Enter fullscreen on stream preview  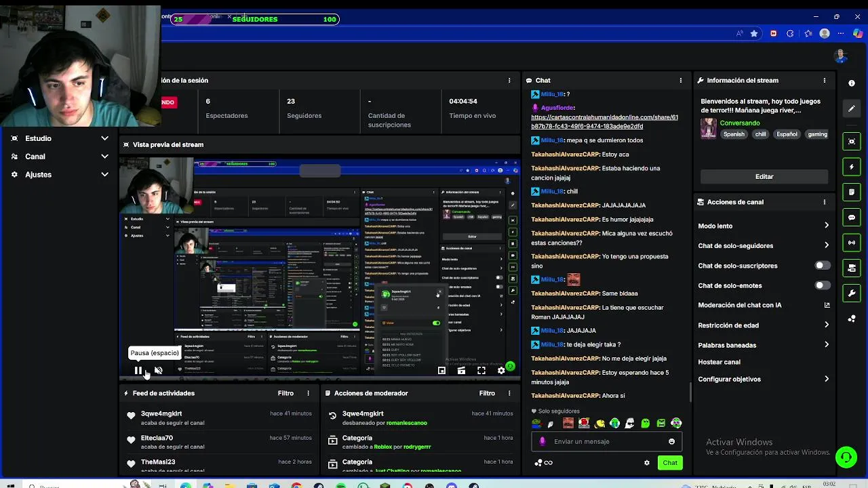pos(481,370)
